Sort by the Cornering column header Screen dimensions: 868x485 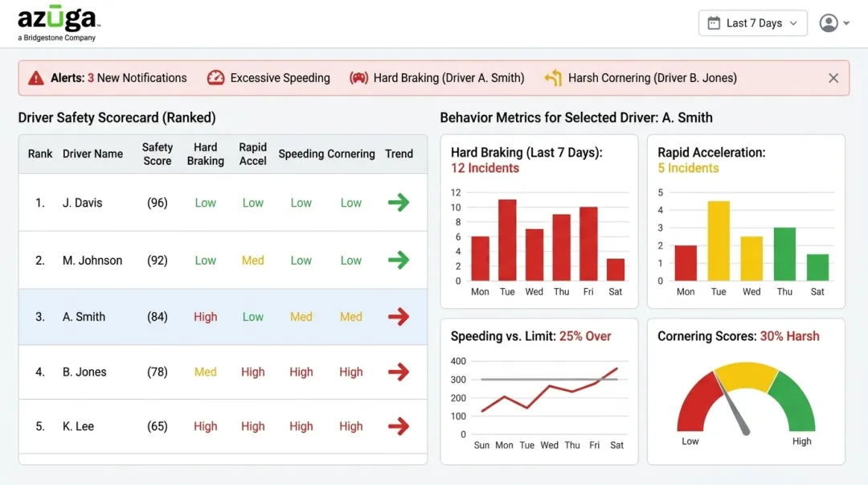click(x=351, y=154)
